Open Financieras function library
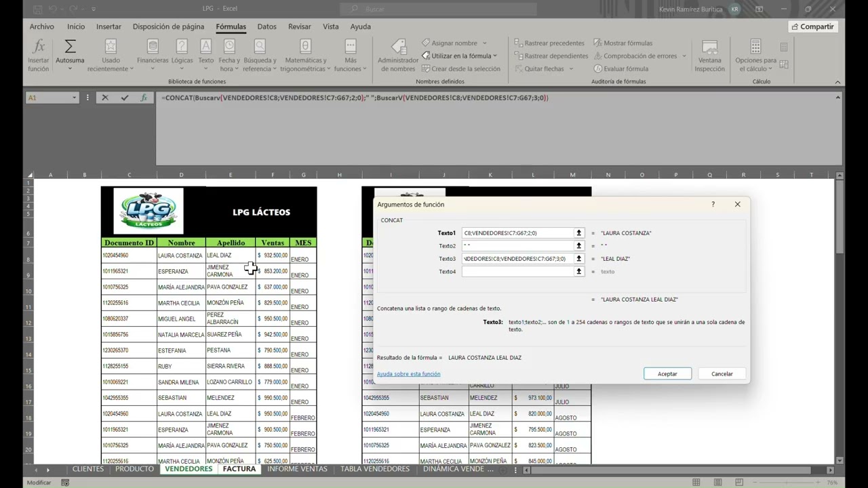 pyautogui.click(x=153, y=55)
